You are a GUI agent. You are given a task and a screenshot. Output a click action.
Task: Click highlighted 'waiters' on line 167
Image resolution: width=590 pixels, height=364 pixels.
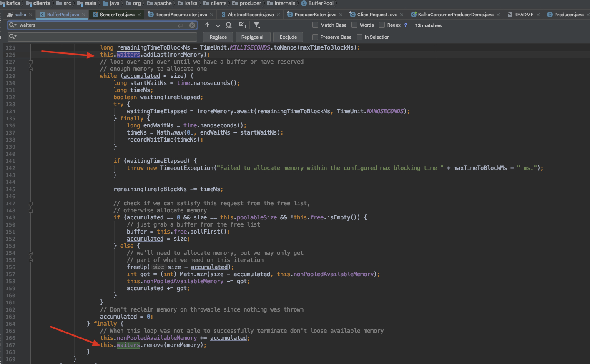(128, 345)
